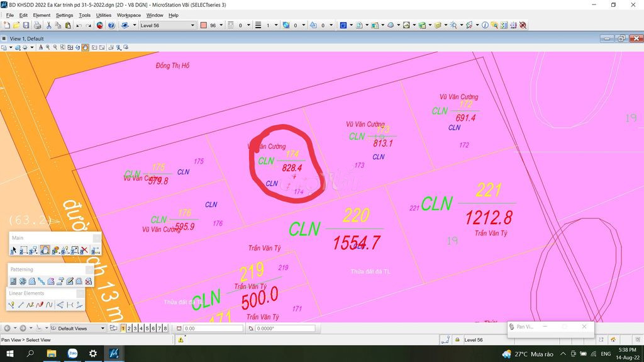The image size is (644, 362).
Task: Open the Help question mark icon
Action: pyautogui.click(x=111, y=25)
